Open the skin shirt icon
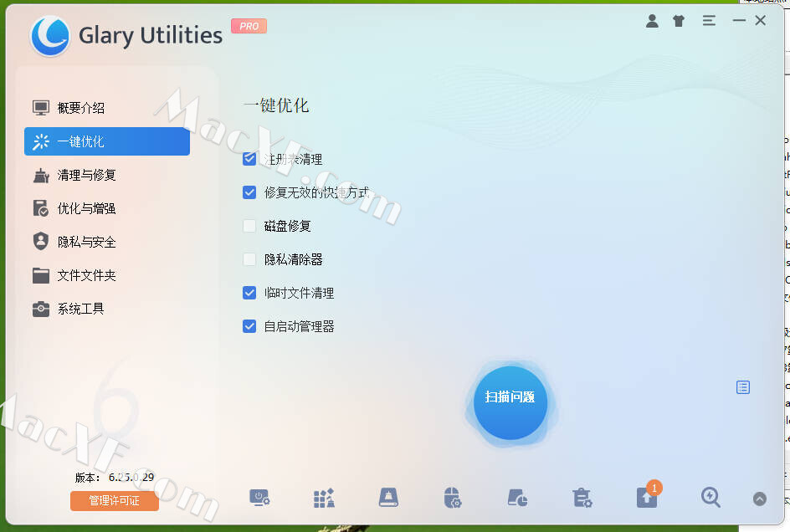 click(x=679, y=21)
